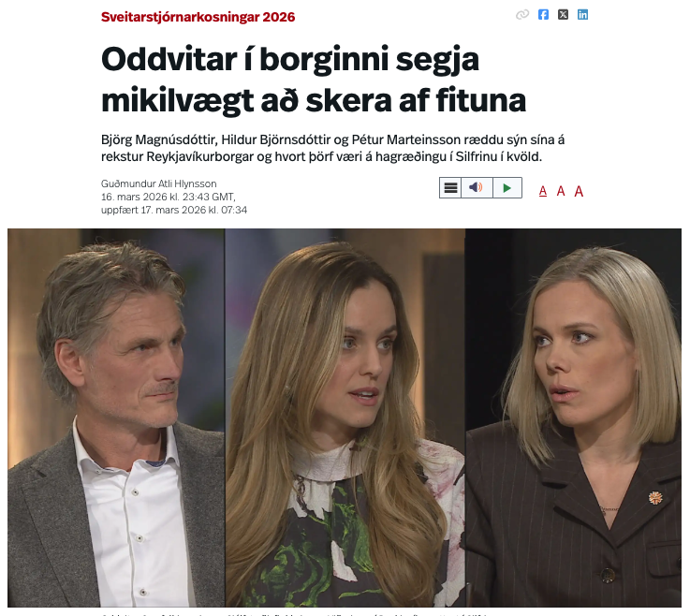Share the article on LinkedIn
Image resolution: width=690 pixels, height=616 pixels.
582,15
